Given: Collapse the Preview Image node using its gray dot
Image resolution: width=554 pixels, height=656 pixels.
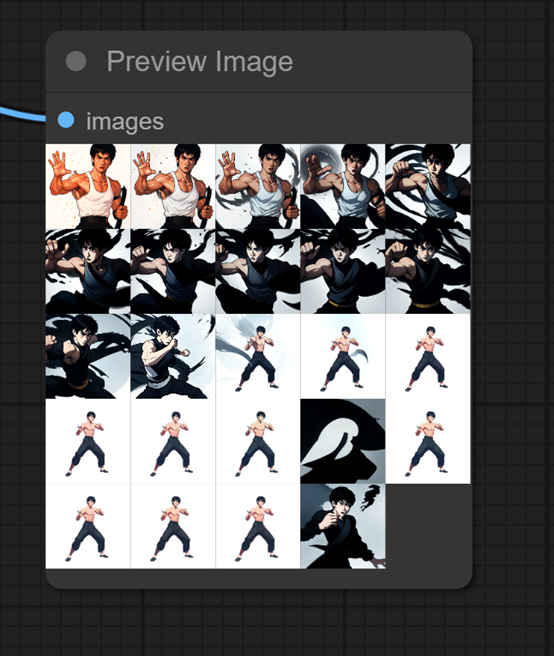Looking at the screenshot, I should 76,62.
